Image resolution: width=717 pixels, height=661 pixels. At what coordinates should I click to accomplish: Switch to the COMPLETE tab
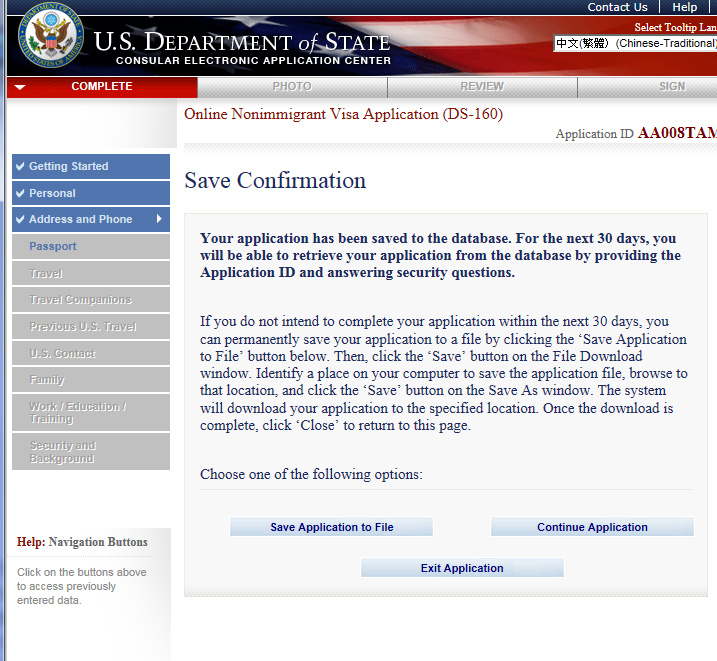pos(102,86)
